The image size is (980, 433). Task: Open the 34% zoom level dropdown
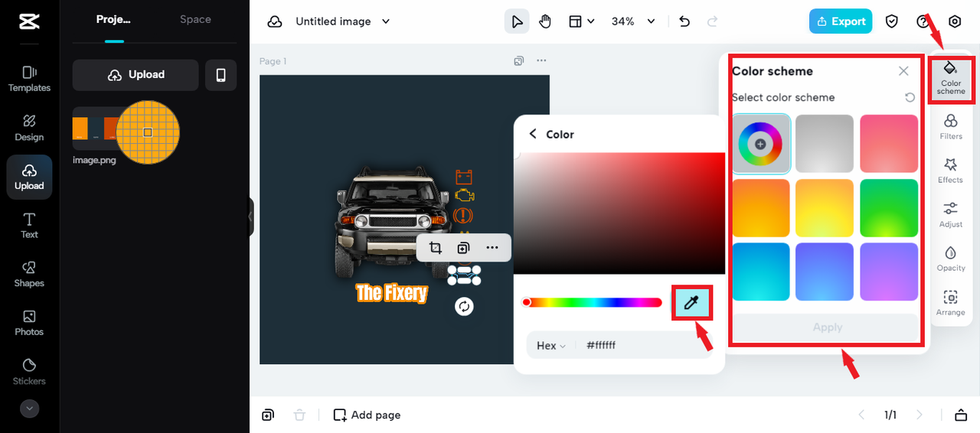point(633,21)
